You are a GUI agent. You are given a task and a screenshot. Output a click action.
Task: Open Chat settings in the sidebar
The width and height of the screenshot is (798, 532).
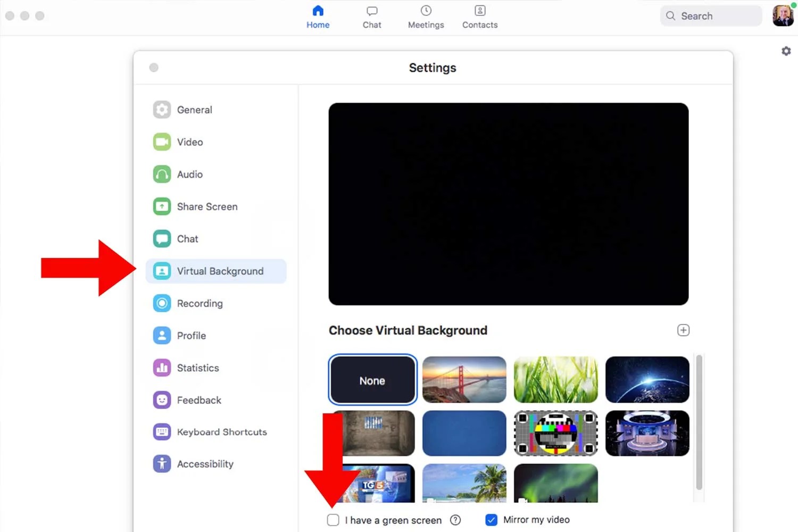(187, 238)
